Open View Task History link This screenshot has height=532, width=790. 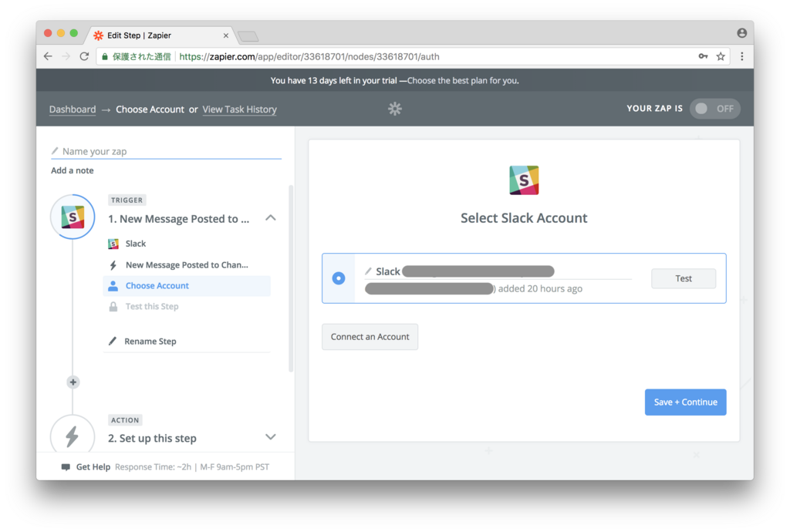239,109
